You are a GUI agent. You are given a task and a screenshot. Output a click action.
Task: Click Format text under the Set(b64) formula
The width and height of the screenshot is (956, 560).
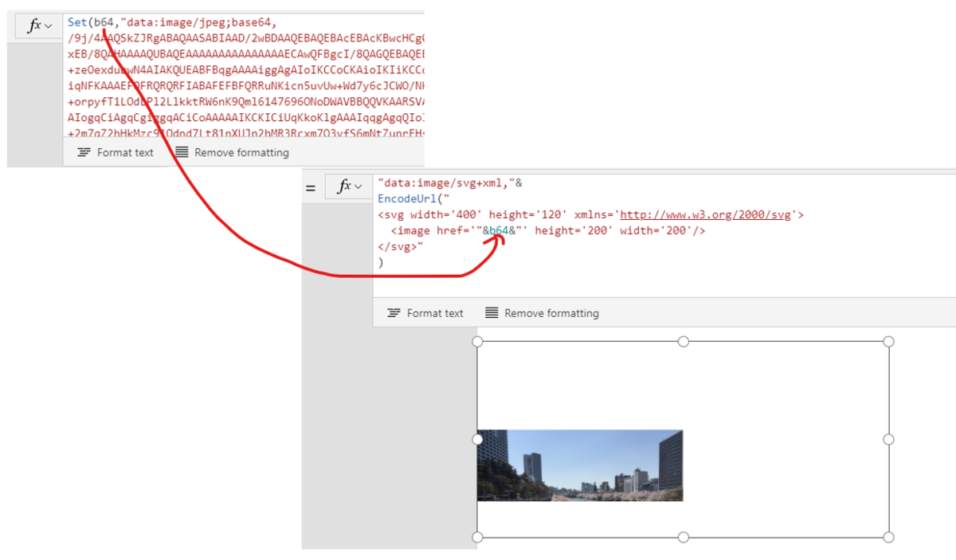[116, 152]
